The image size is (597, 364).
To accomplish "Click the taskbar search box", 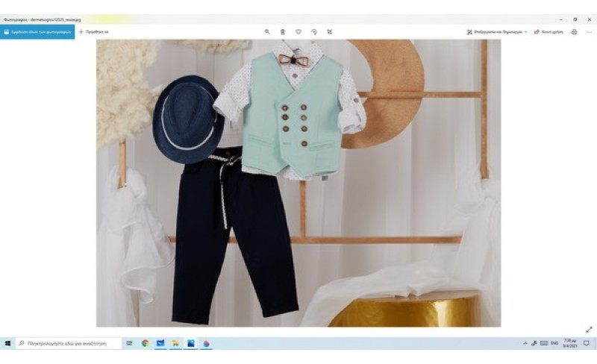I will coord(69,343).
